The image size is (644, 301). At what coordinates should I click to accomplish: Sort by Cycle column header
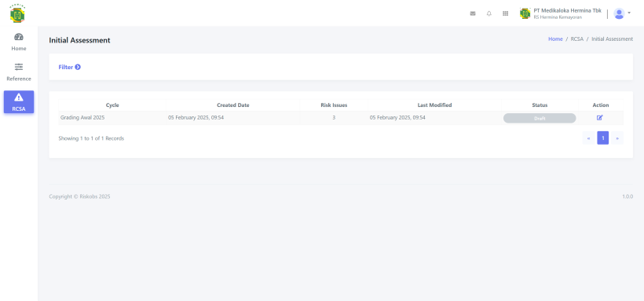tap(112, 105)
